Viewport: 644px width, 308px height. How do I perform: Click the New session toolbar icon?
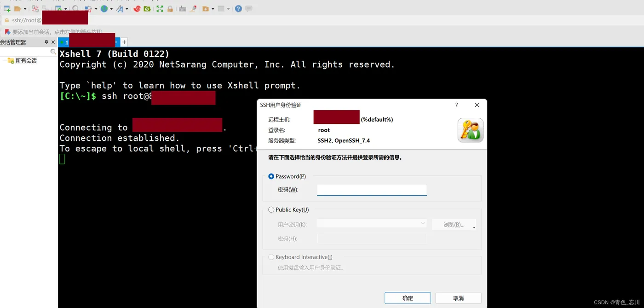point(7,9)
